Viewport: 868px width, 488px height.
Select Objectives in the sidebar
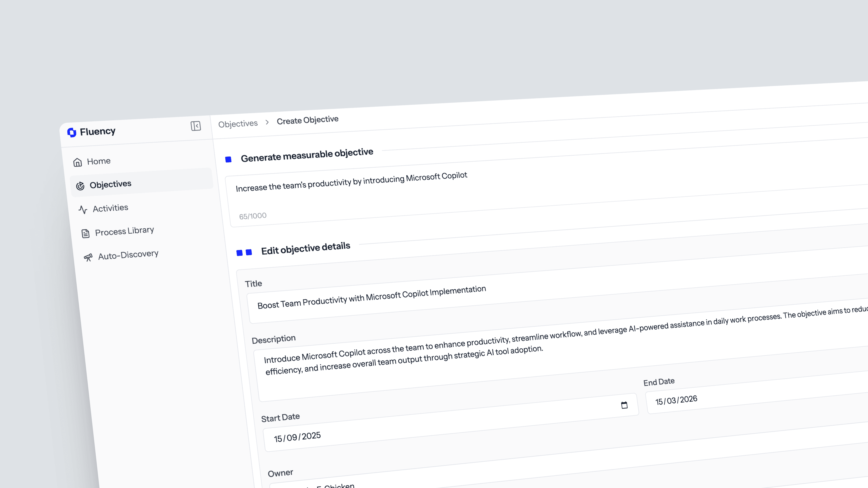click(x=142, y=182)
